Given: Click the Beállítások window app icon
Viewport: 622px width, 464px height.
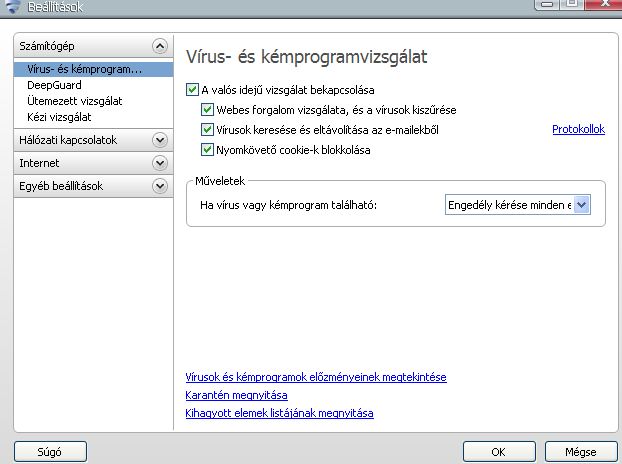Looking at the screenshot, I should (13, 7).
